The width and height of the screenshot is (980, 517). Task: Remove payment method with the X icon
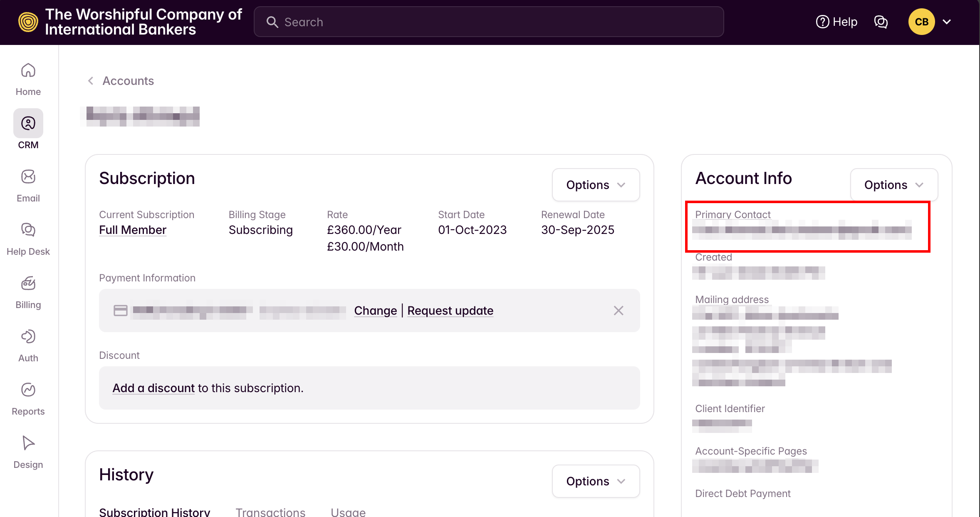(619, 311)
